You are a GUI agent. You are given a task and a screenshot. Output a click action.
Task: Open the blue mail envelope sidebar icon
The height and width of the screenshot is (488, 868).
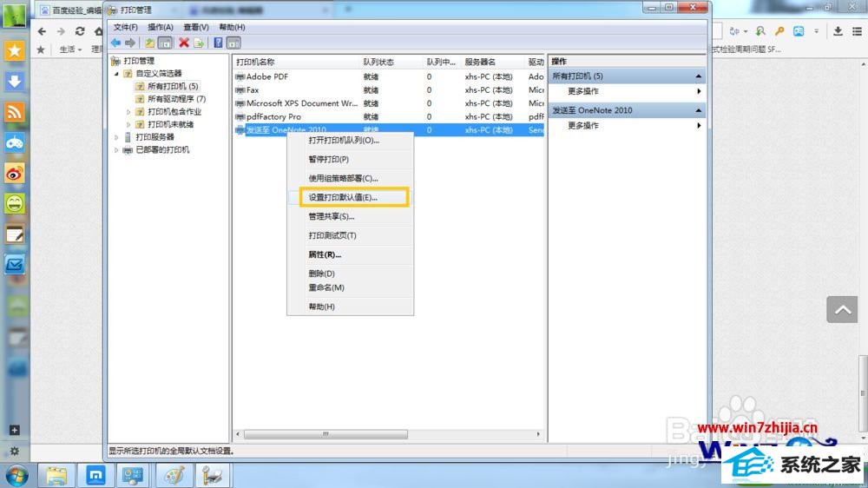15,265
